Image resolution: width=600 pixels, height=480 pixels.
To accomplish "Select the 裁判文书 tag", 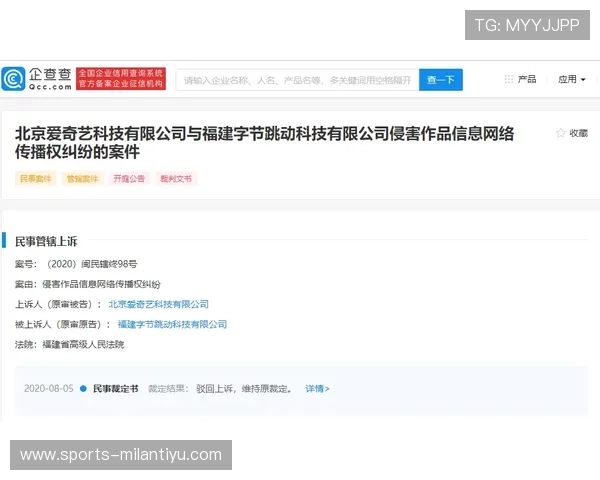I will click(x=176, y=179).
